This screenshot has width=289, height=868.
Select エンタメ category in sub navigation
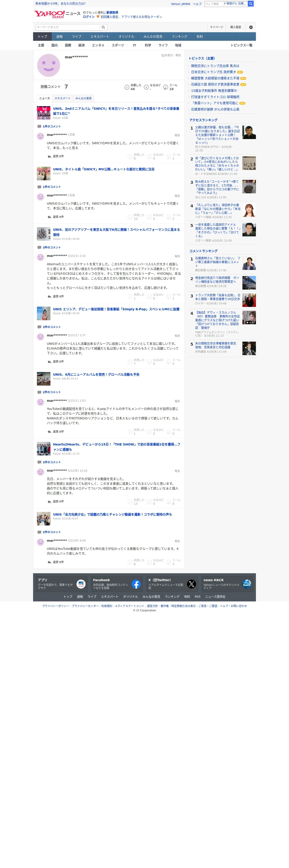tap(98, 46)
